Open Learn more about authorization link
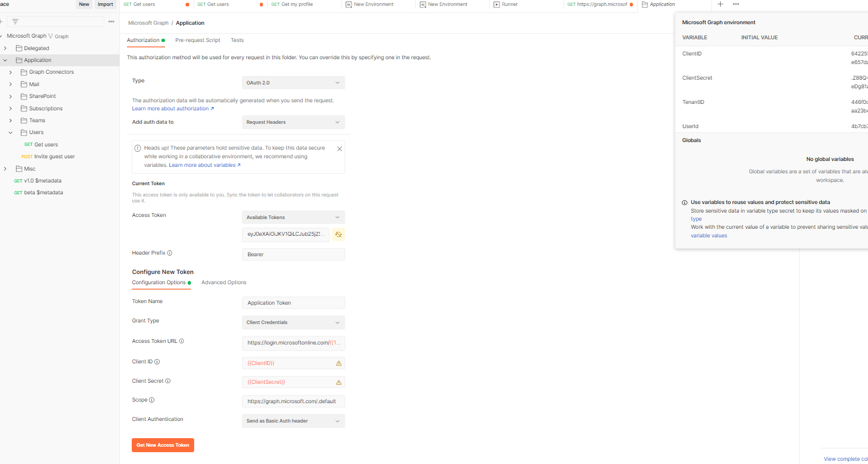 pos(173,109)
